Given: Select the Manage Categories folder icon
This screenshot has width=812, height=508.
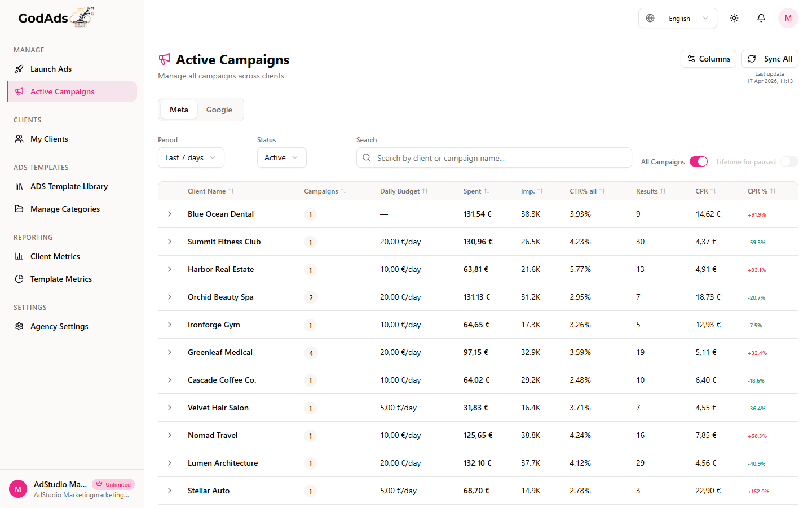Looking at the screenshot, I should pyautogui.click(x=19, y=209).
